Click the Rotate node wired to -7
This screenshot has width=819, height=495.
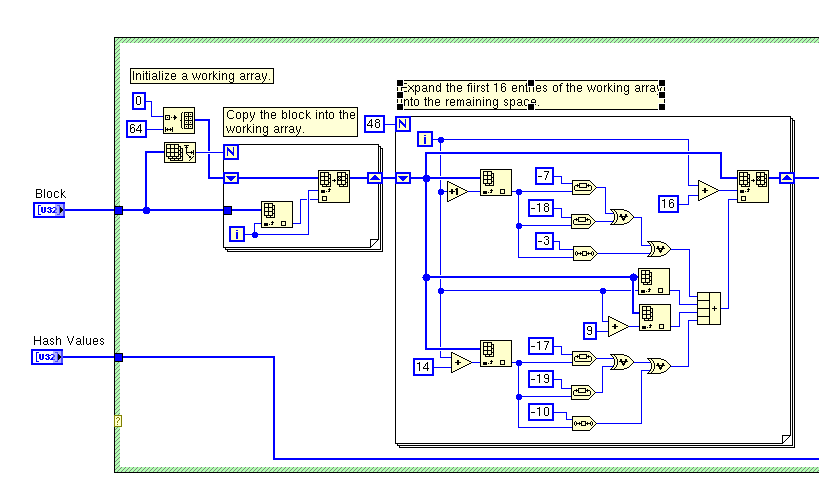[x=583, y=187]
